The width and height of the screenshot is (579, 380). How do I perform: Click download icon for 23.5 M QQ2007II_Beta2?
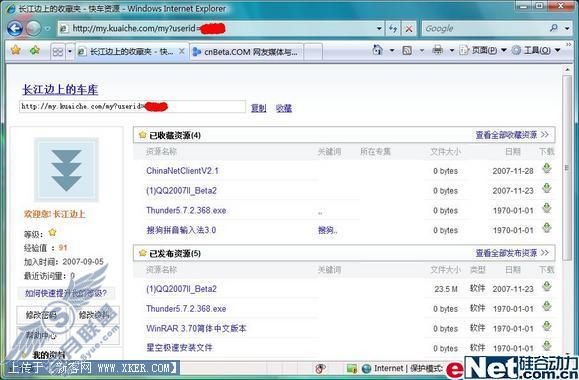pyautogui.click(x=547, y=287)
